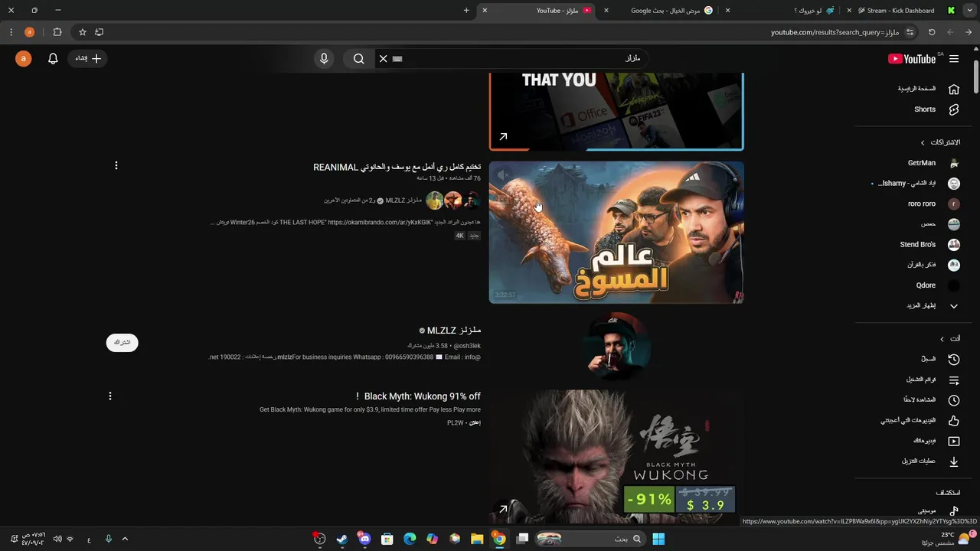Image resolution: width=980 pixels, height=551 pixels.
Task: Open playlists (قوائم التشغيل) icon
Action: point(954,380)
